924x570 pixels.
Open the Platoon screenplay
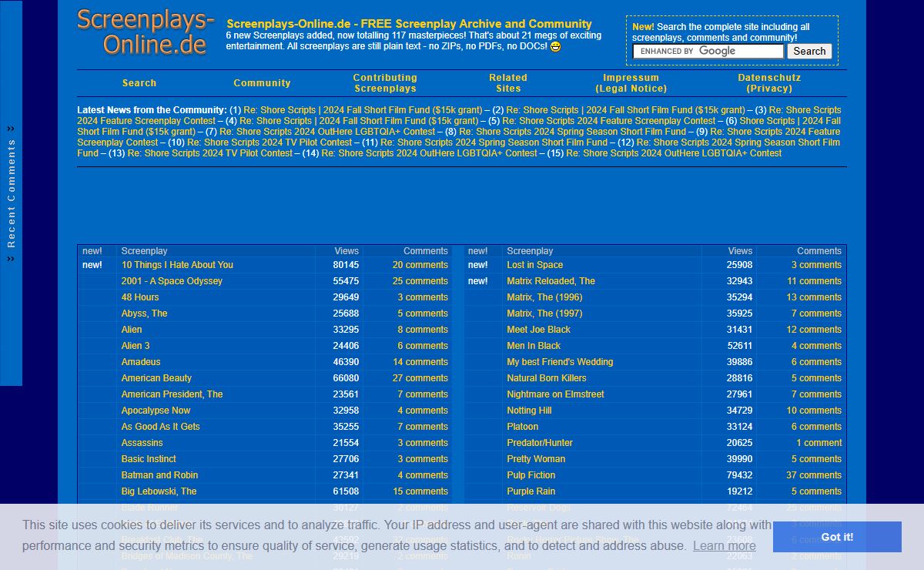[x=522, y=427]
